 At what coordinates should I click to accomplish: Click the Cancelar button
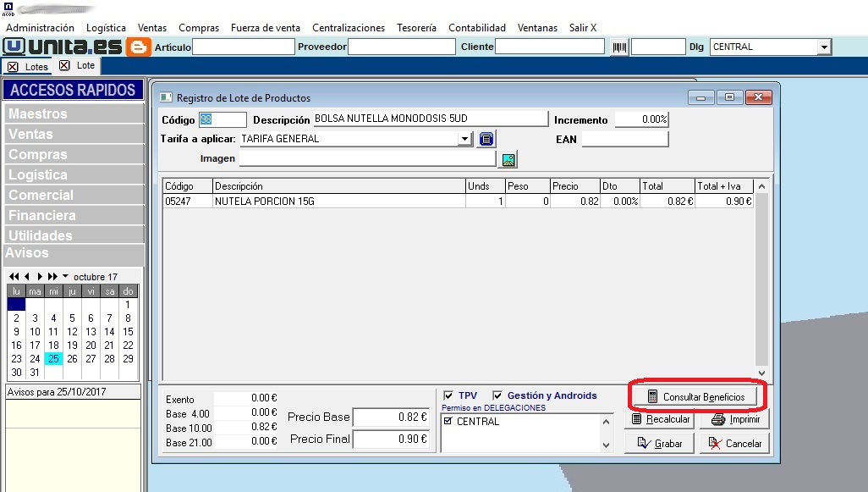point(734,443)
